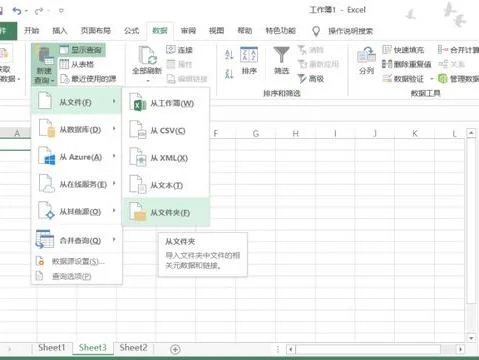Select the 数据 ribbon tab

[x=160, y=31]
